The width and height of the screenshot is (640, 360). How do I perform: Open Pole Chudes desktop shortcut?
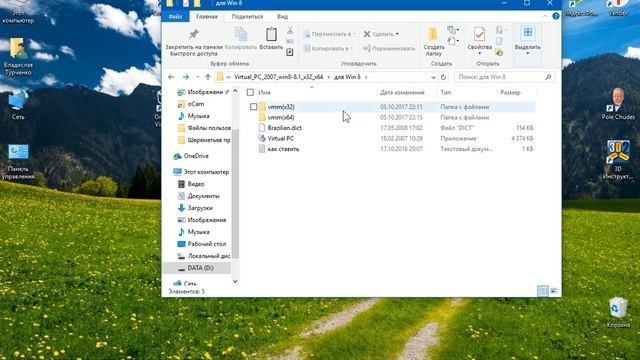point(618,104)
